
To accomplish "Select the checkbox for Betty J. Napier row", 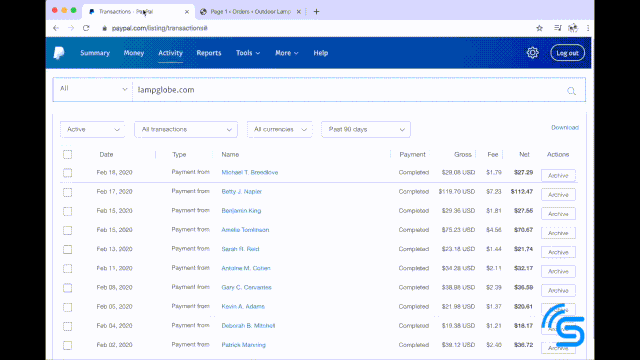I will (x=67, y=192).
